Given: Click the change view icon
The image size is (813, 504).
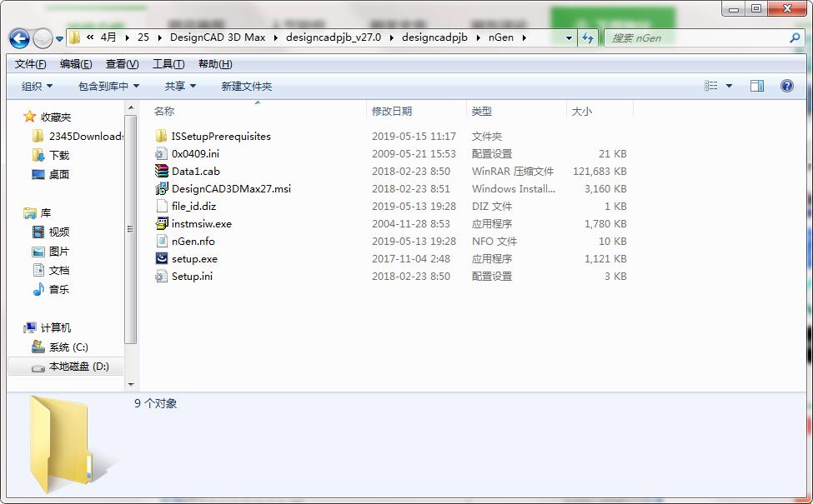Looking at the screenshot, I should click(x=711, y=86).
